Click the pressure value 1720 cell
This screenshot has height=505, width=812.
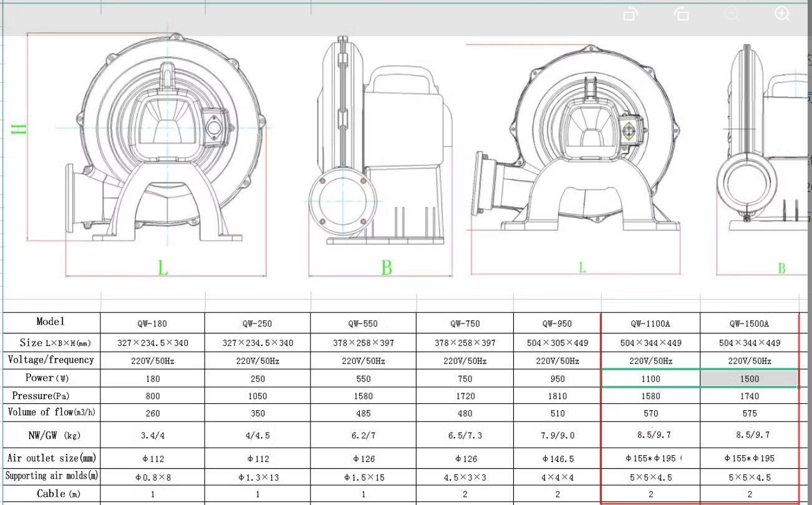pyautogui.click(x=465, y=396)
